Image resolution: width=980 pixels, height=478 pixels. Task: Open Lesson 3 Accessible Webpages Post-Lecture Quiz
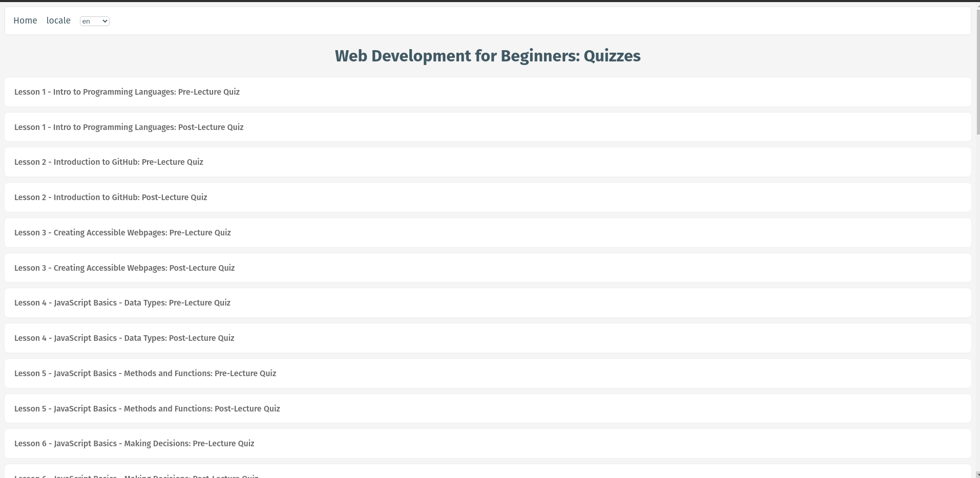point(124,268)
